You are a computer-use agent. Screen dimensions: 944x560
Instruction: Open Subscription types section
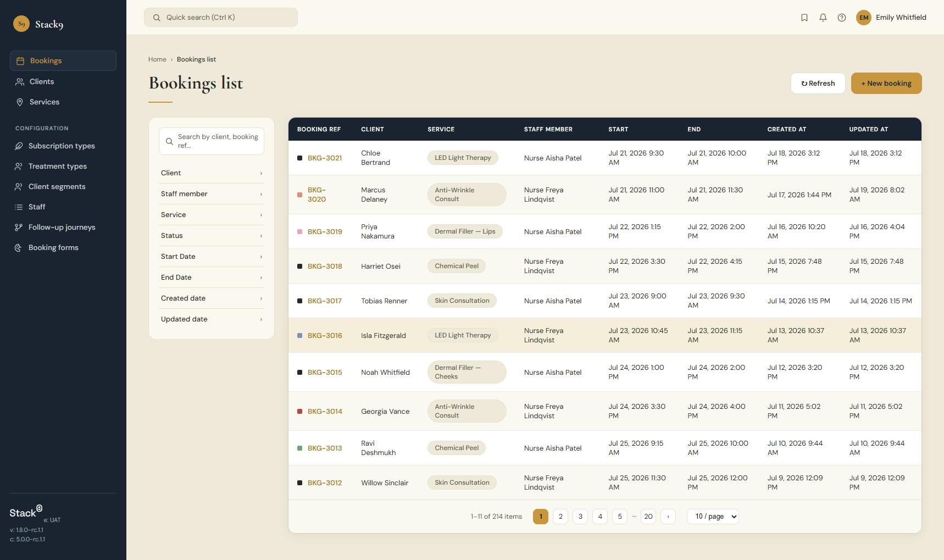tap(63, 146)
